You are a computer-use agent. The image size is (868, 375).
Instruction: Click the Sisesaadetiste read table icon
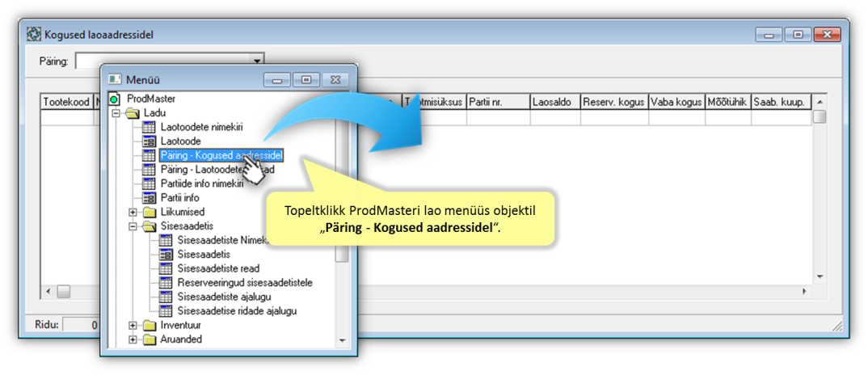[x=166, y=268]
